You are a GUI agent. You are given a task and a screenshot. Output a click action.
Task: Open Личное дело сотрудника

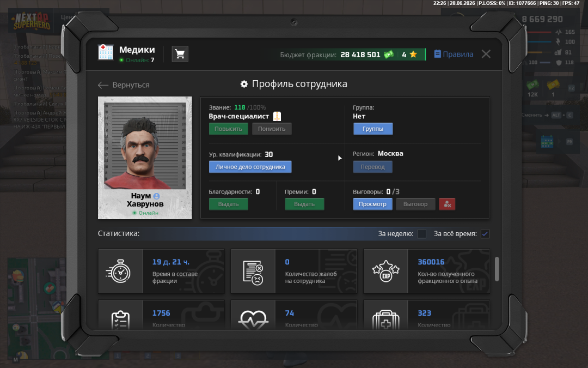[x=250, y=167]
